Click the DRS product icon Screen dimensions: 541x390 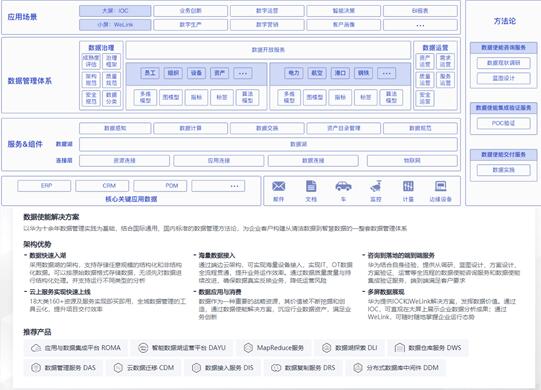276,368
